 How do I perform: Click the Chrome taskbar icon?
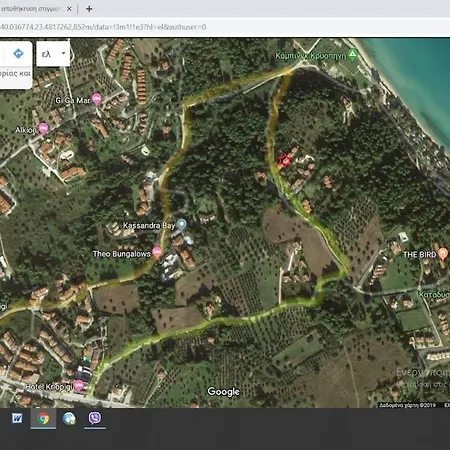pos(43,418)
